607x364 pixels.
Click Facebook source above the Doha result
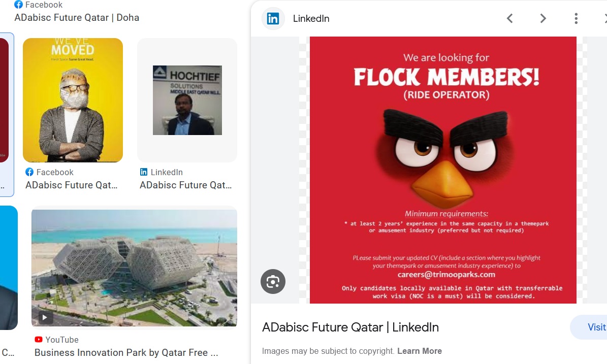(44, 5)
